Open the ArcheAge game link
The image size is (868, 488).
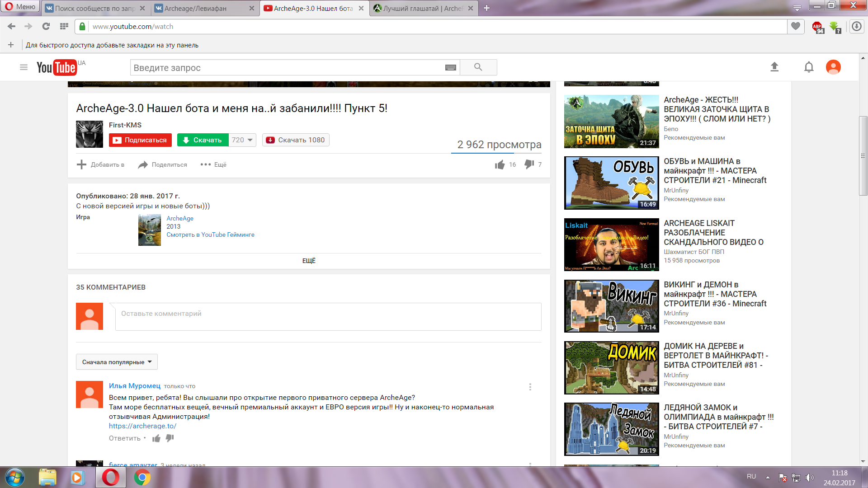click(179, 218)
